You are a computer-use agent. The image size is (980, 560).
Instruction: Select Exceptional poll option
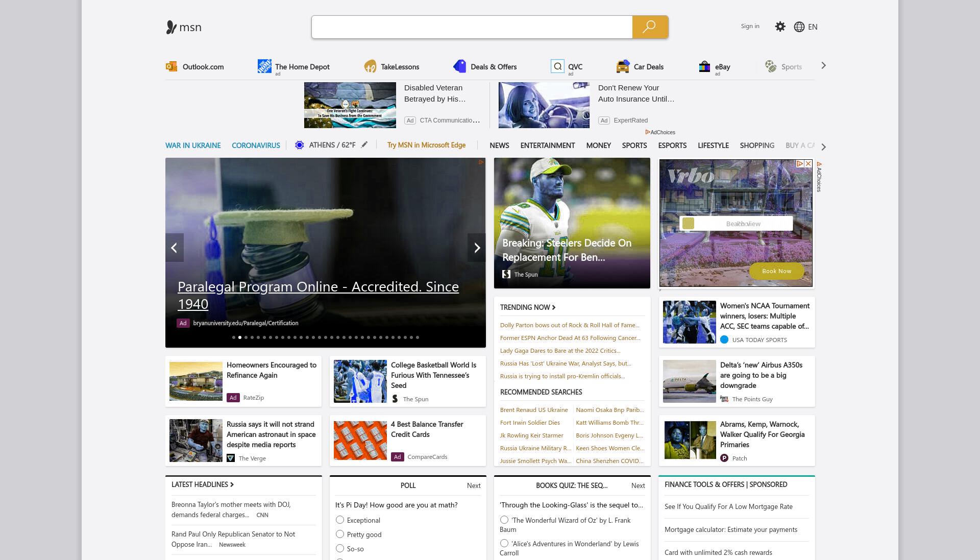(x=340, y=520)
